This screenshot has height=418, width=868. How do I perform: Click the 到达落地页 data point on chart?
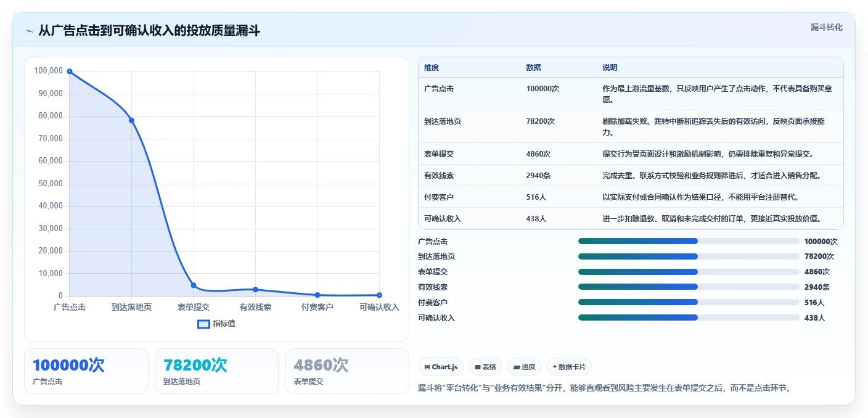[131, 120]
